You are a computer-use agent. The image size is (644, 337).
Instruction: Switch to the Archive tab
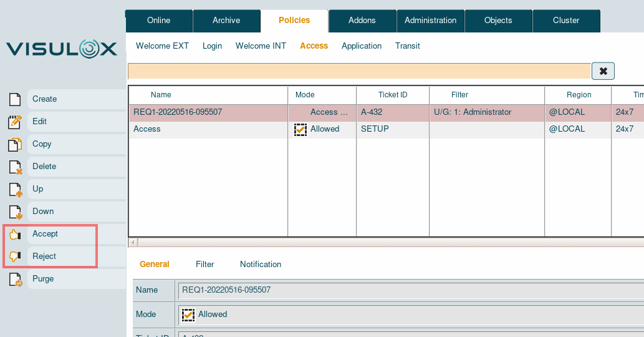[226, 21]
